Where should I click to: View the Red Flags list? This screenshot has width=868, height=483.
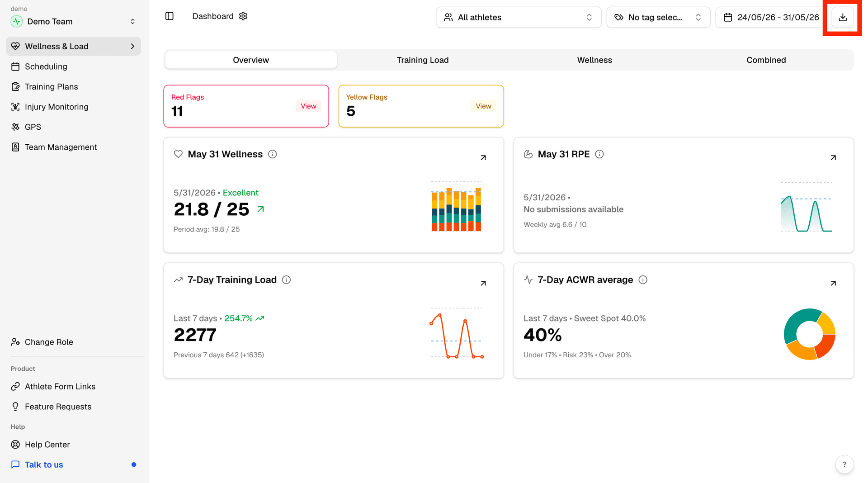point(308,106)
